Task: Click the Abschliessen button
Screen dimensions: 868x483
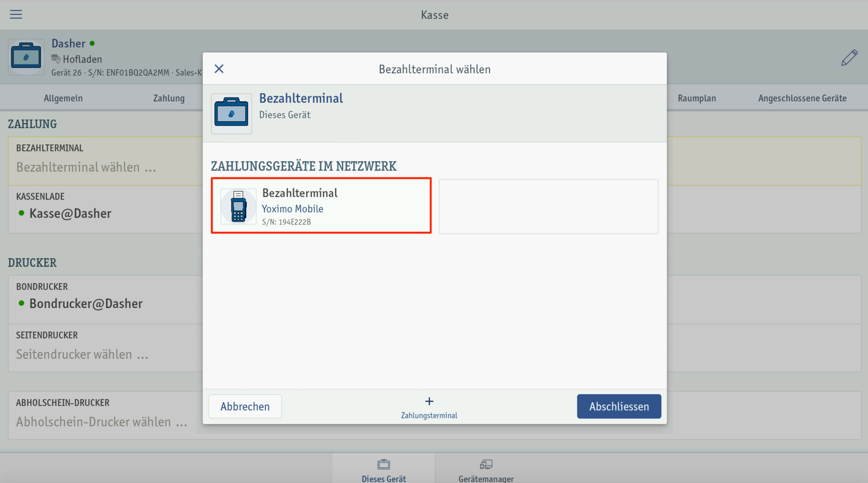Action: pos(619,406)
